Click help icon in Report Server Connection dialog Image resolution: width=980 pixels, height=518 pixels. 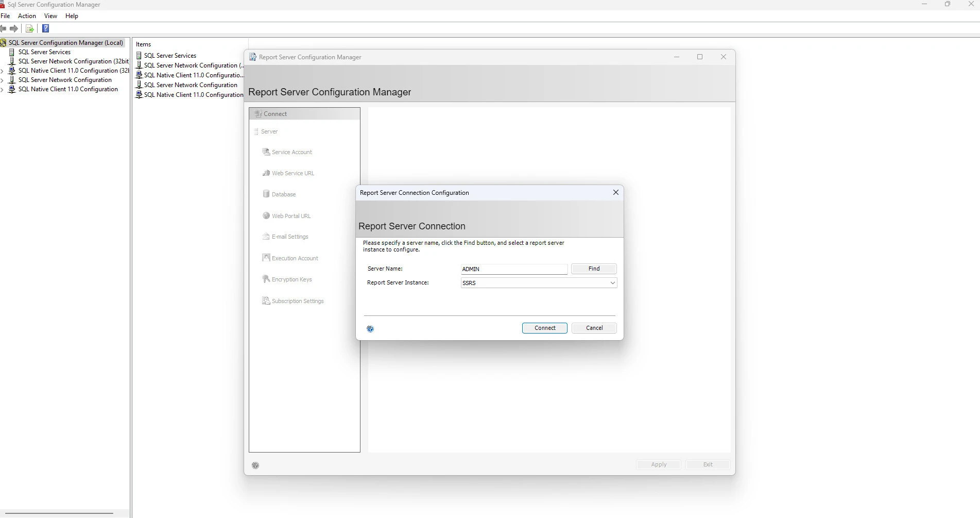coord(370,329)
